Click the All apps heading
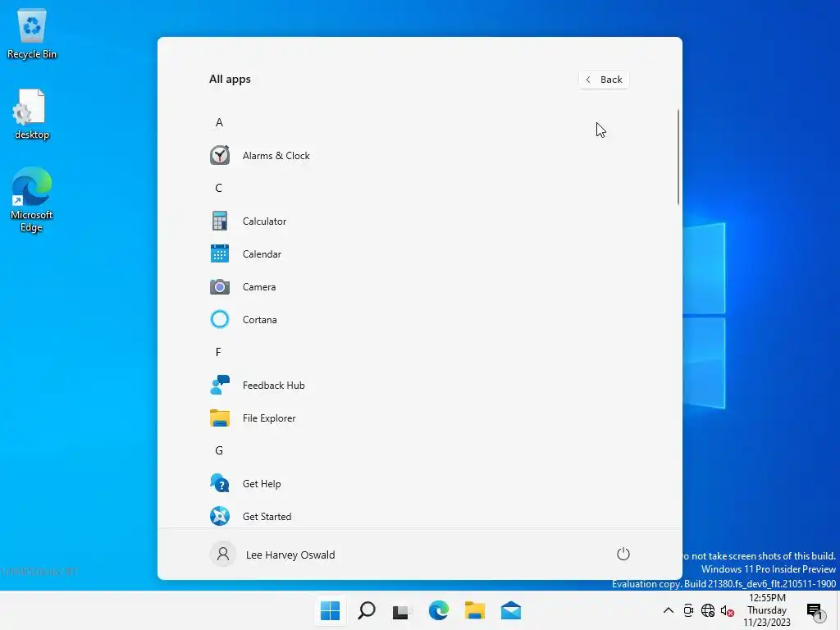The width and height of the screenshot is (840, 630). click(x=230, y=79)
